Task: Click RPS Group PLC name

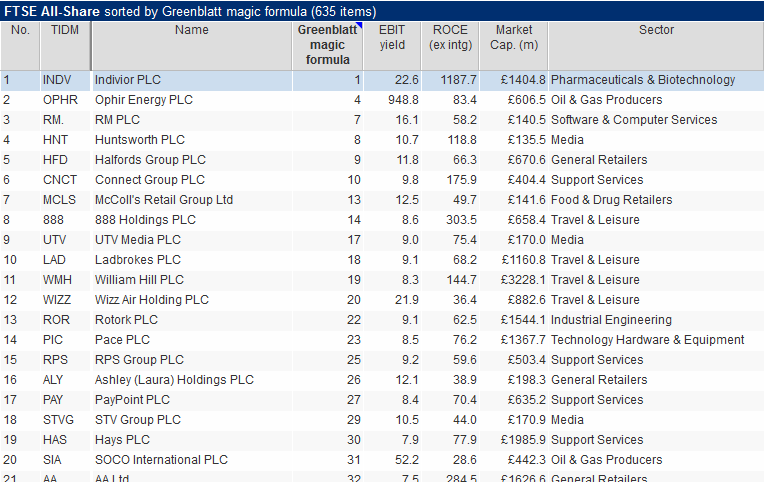Action: click(x=139, y=360)
